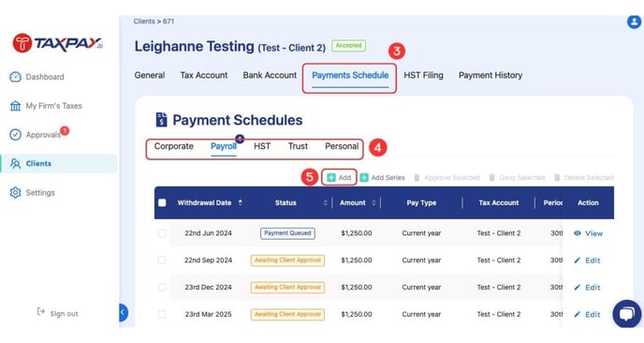644x343 pixels.
Task: Click the Approvals checkmark circle icon
Action: pos(15,135)
